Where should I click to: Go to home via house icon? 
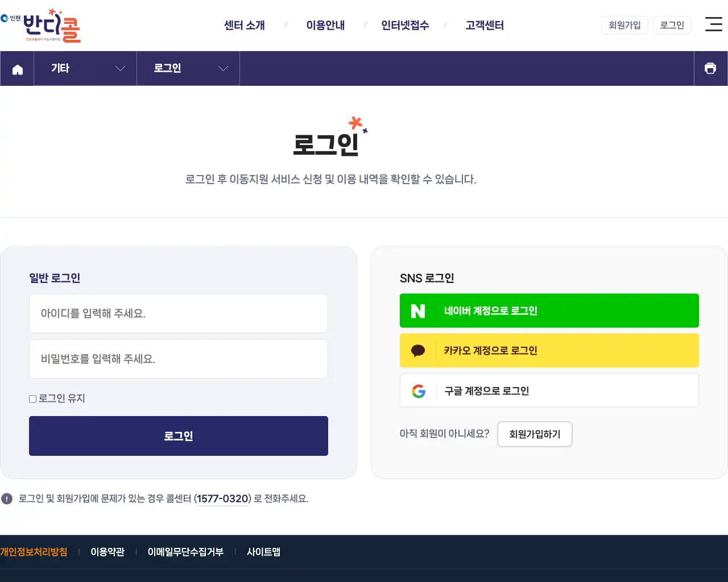coord(18,69)
